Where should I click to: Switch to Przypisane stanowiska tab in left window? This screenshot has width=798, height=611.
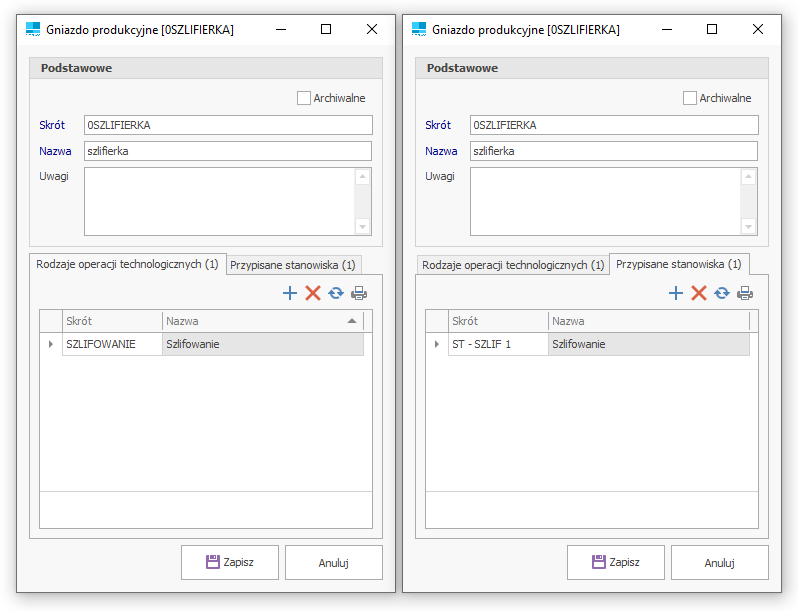click(x=292, y=265)
